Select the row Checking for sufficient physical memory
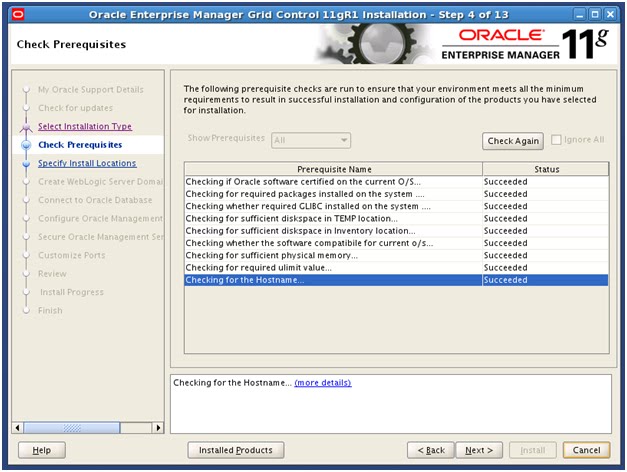Image resolution: width=627 pixels, height=472 pixels. point(396,256)
